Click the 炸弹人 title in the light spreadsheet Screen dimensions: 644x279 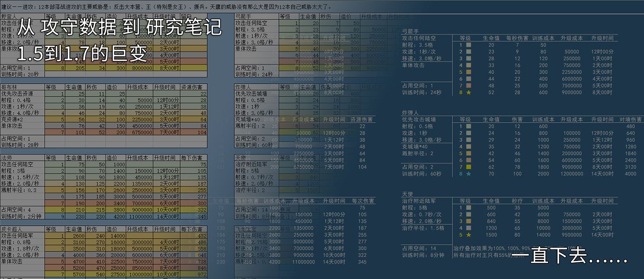[x=244, y=87]
